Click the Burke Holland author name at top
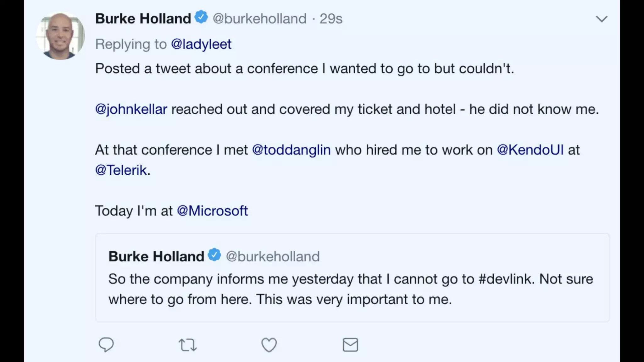Screen dimensions: 644x362 pyautogui.click(x=143, y=19)
